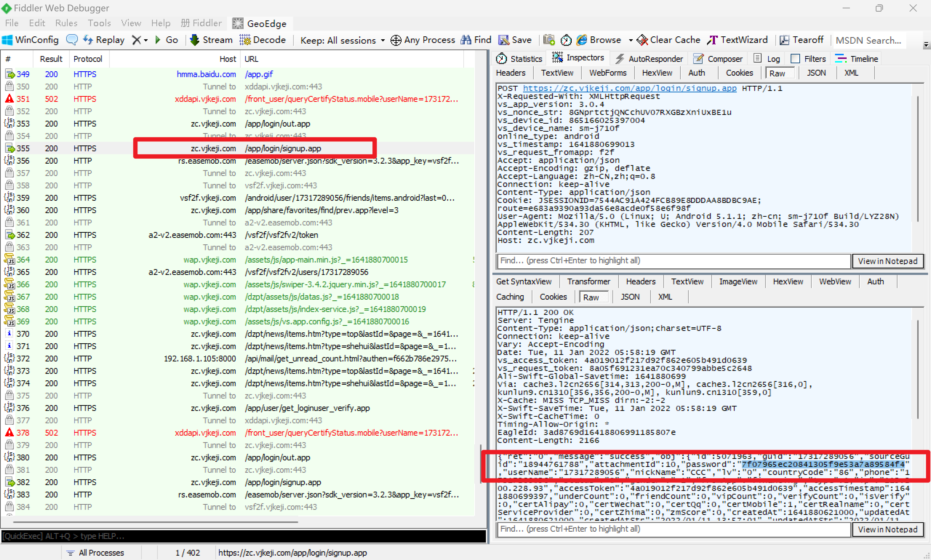
Task: Select the request WebForms tab
Action: click(x=608, y=73)
